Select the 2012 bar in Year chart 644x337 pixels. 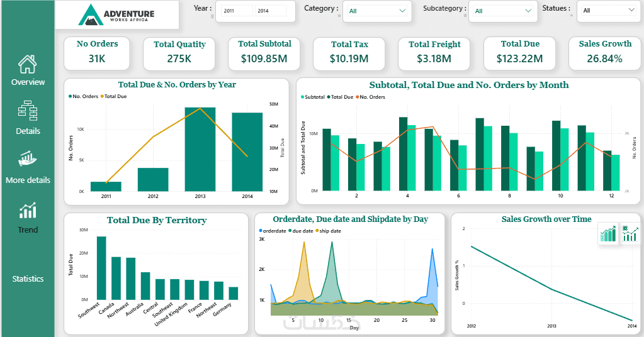coord(153,180)
